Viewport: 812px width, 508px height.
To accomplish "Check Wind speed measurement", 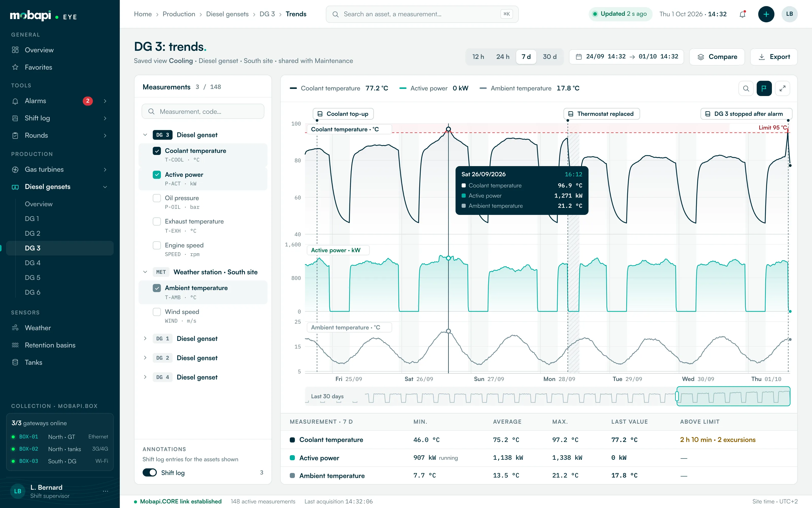I will pyautogui.click(x=157, y=312).
